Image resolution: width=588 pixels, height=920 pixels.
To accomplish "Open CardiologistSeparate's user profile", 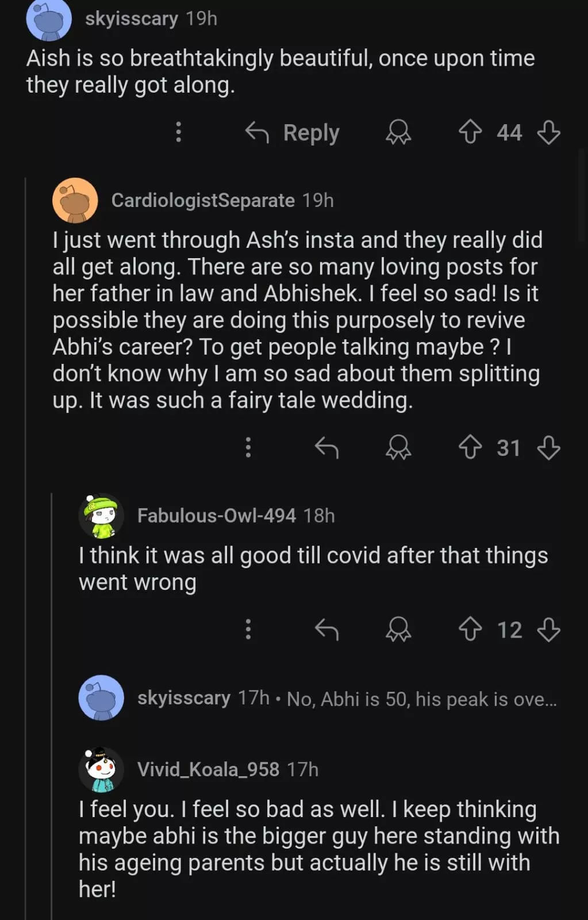I will coord(202,200).
